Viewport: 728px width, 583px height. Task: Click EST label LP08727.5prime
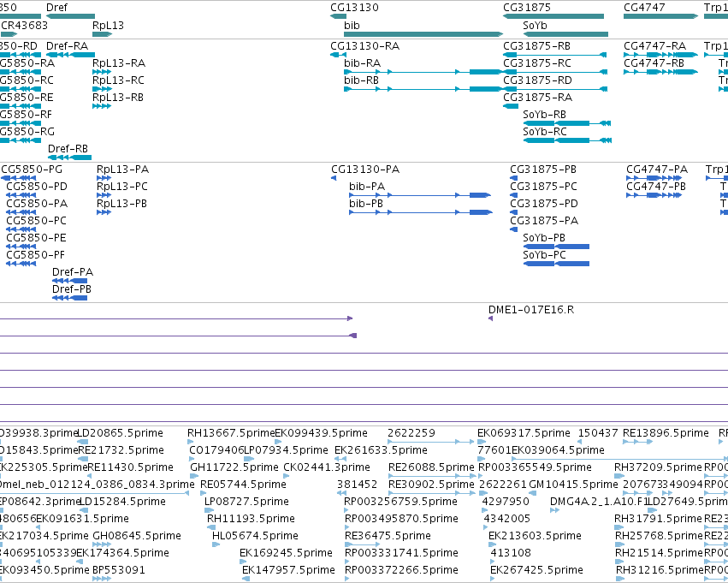click(246, 502)
